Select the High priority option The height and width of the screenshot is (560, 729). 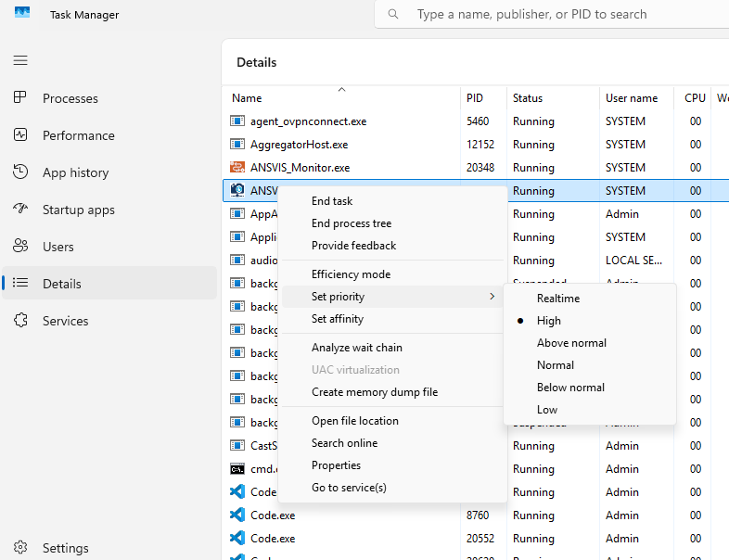548,321
